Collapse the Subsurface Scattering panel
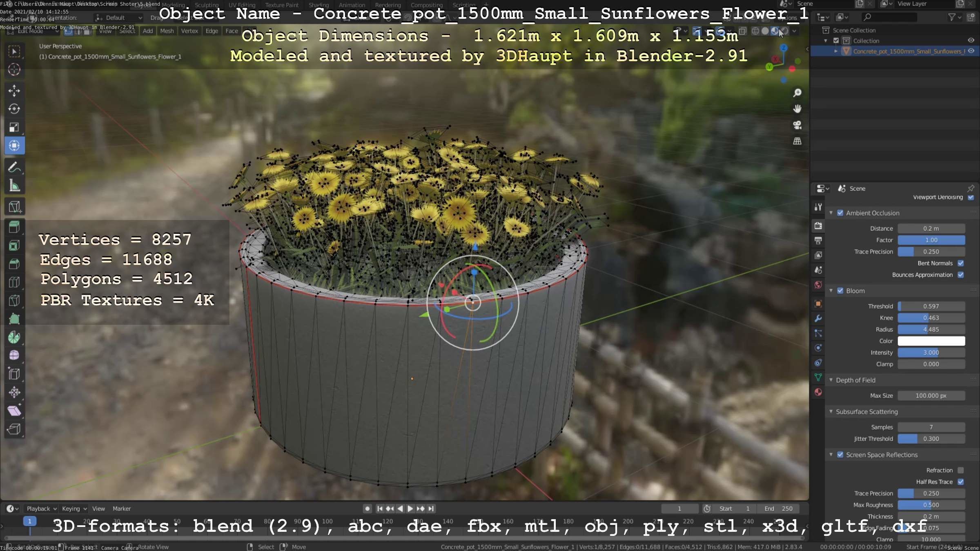The width and height of the screenshot is (980, 551). pos(831,411)
